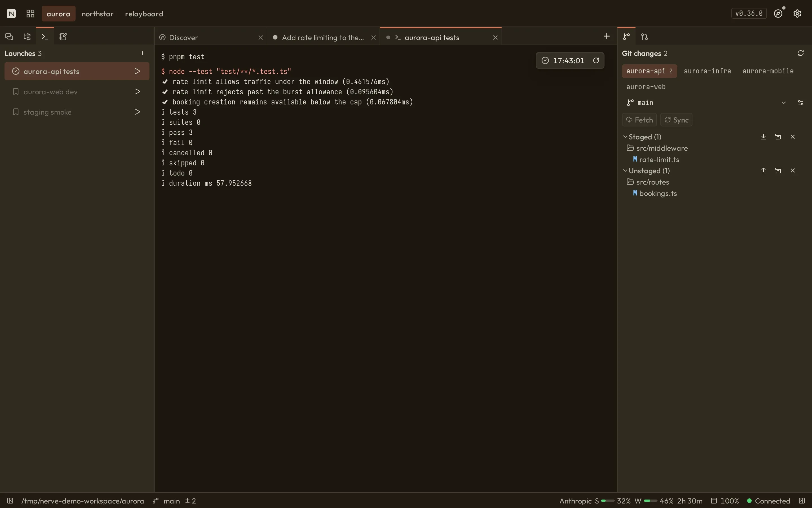This screenshot has height=508, width=812.
Task: Discard staged changes with X icon
Action: coord(793,137)
